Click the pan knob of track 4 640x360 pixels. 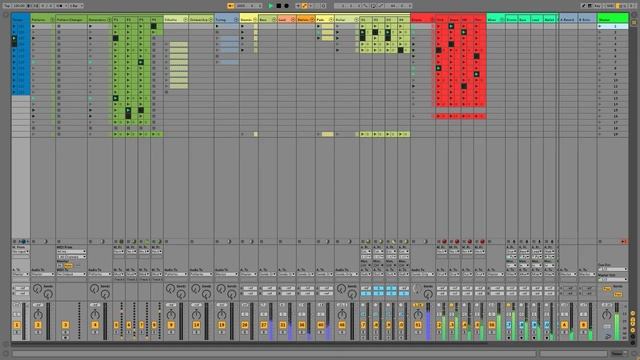pyautogui.click(x=95, y=315)
